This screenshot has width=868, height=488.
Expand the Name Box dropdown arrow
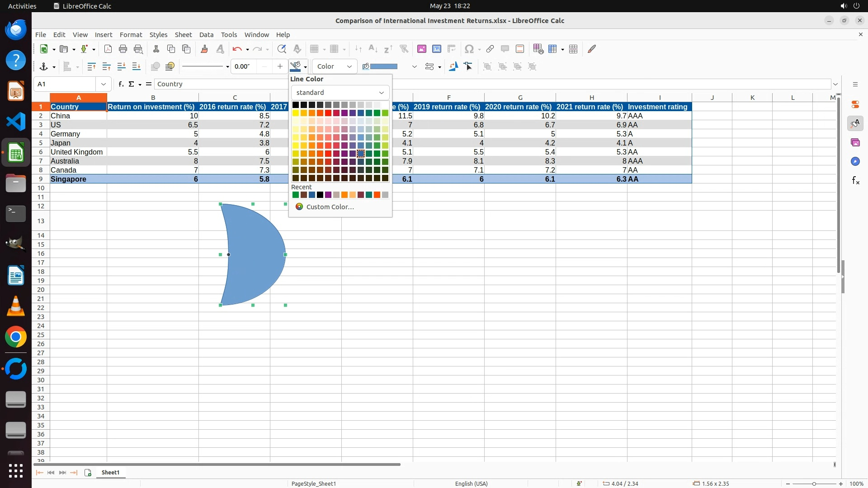(104, 84)
